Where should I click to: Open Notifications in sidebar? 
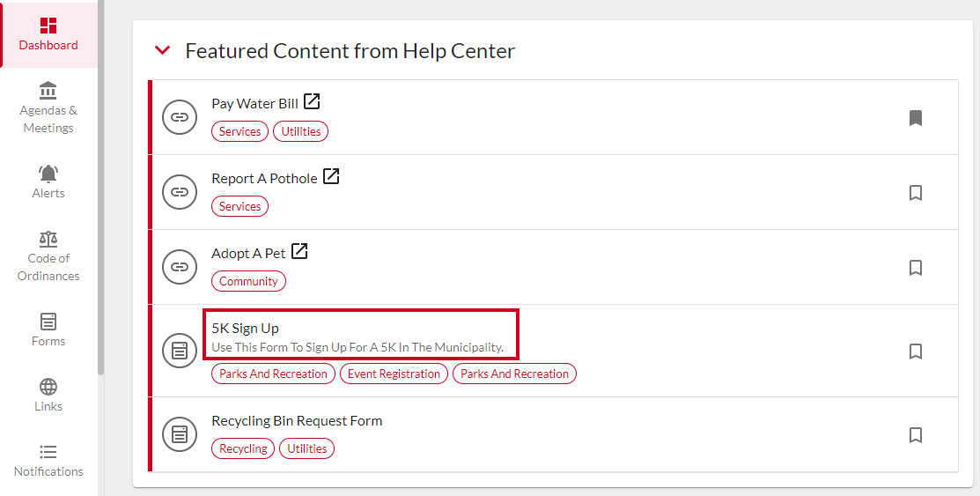[48, 461]
